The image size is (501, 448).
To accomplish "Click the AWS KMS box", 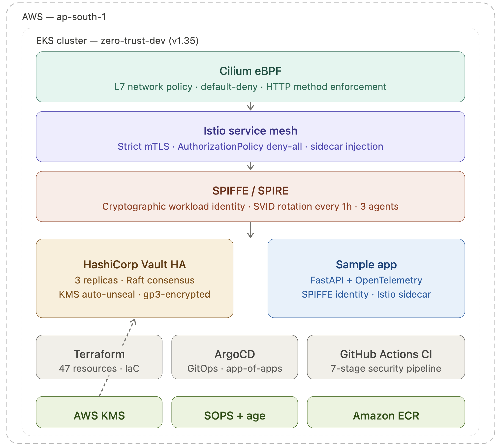I will (x=99, y=415).
